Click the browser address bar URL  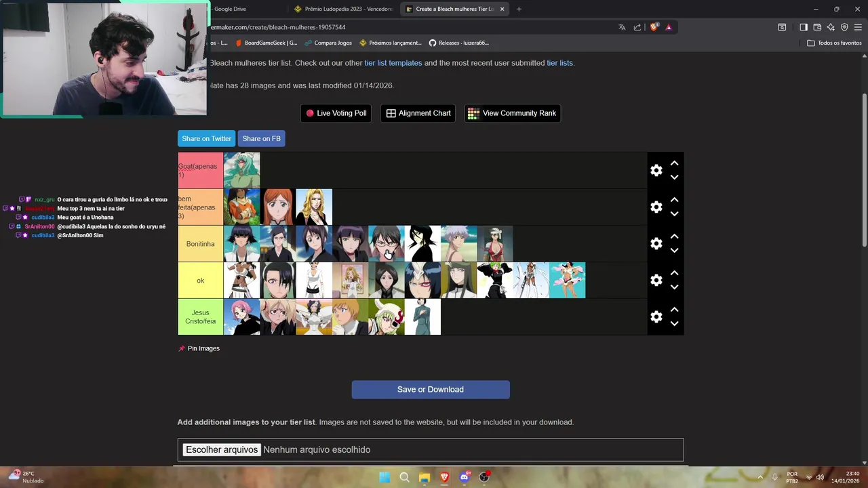[278, 27]
